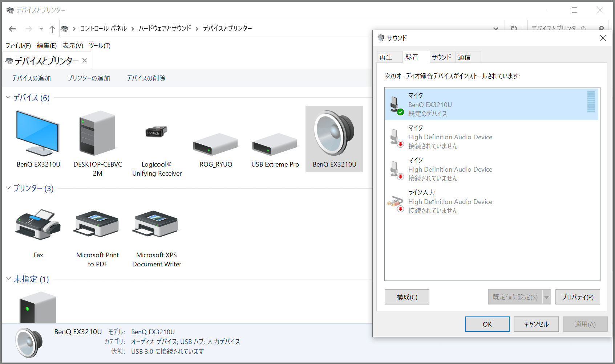
Task: Click the プロパティ(P) button
Action: pos(578,297)
